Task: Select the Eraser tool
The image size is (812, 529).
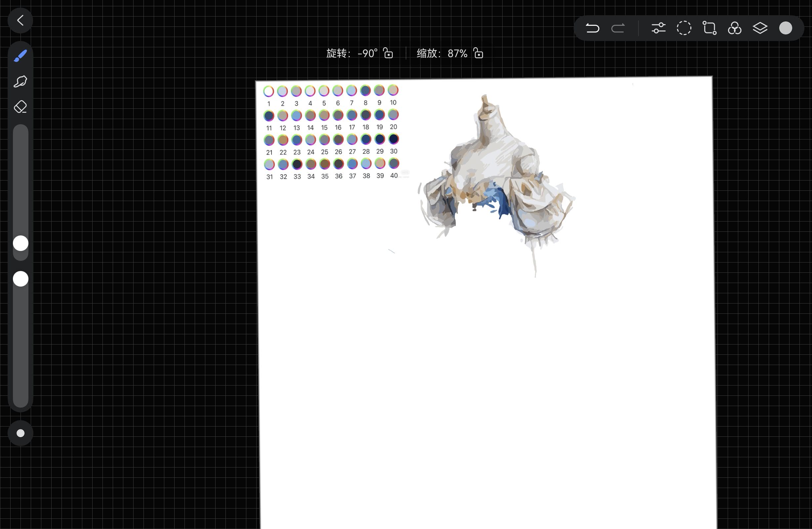Action: pos(20,107)
